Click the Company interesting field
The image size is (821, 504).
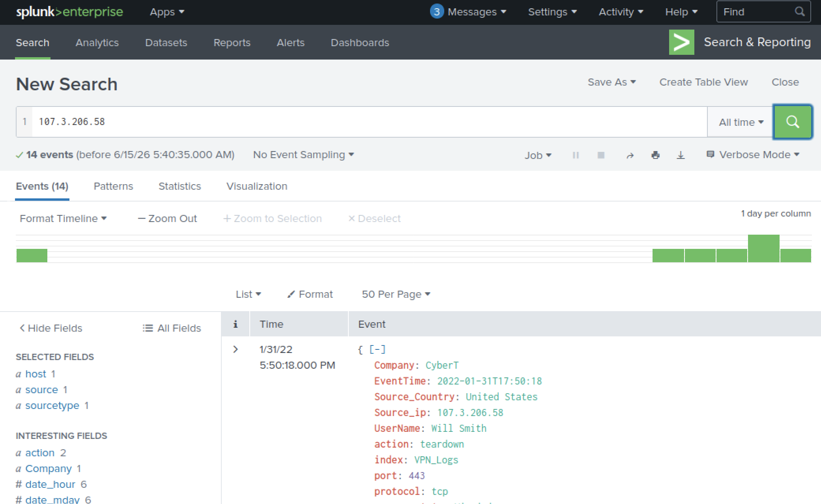[49, 469]
